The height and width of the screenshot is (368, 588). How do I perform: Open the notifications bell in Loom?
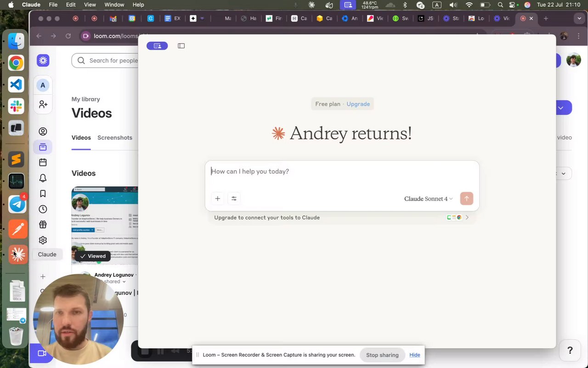(43, 178)
